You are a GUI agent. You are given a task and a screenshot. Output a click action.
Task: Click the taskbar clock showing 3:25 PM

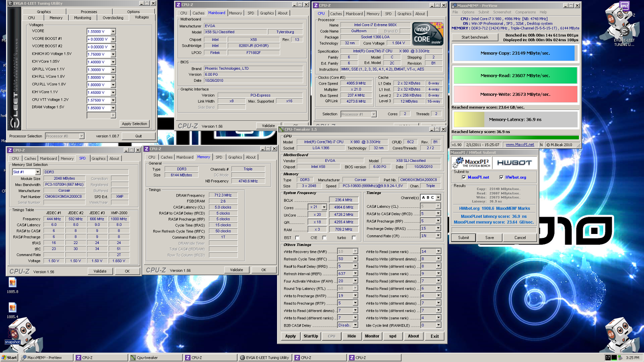coord(632,358)
